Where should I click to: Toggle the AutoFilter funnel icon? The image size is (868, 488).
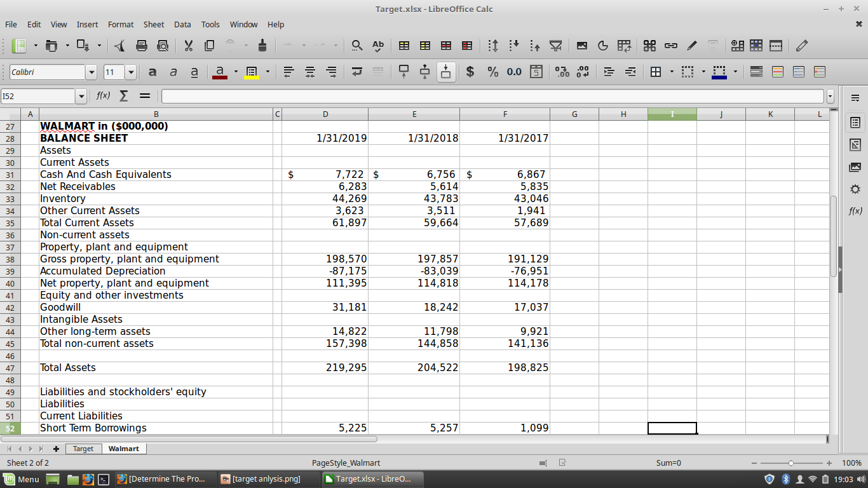(556, 46)
